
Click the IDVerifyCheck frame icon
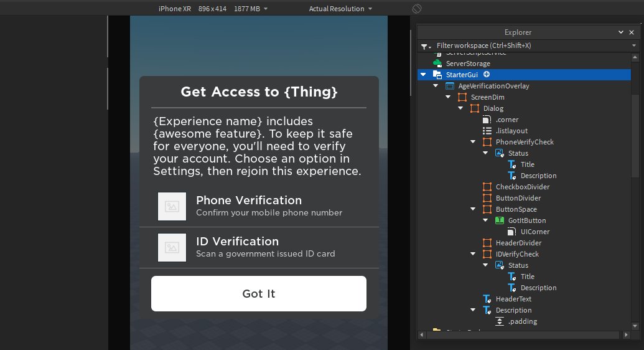pyautogui.click(x=487, y=254)
